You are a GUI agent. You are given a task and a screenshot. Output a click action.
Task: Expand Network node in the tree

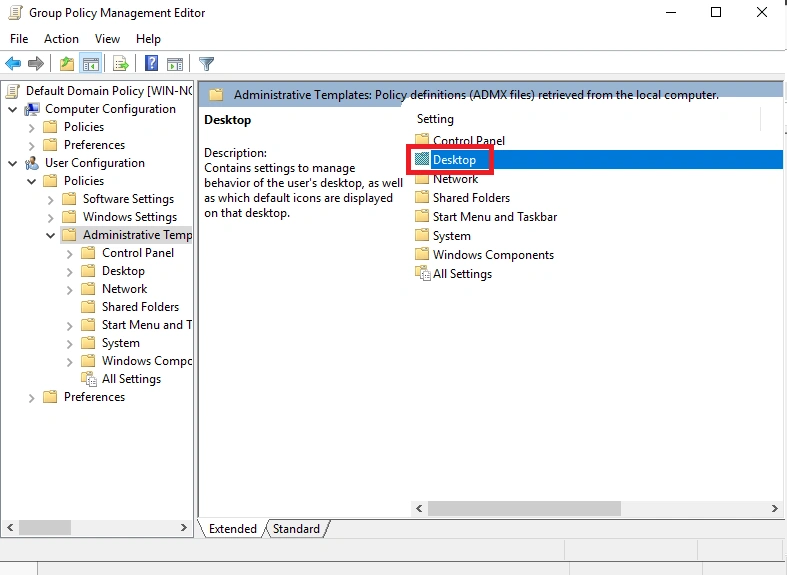pos(70,291)
